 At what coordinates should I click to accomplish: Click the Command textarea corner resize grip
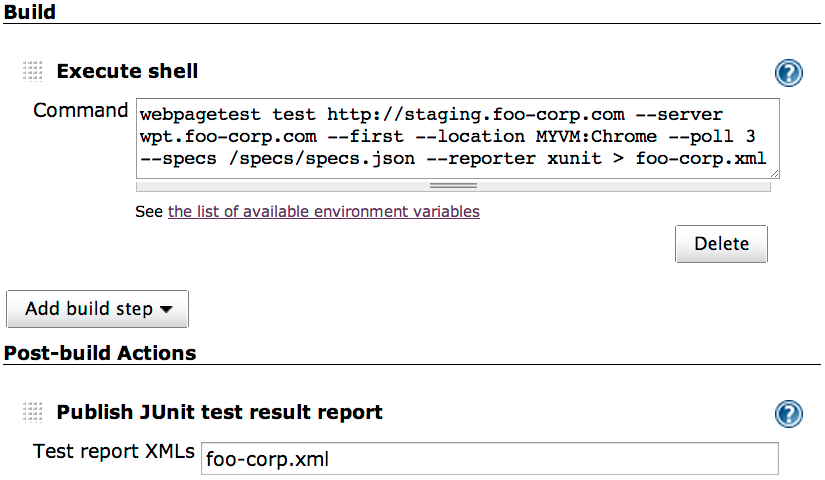[x=774, y=174]
